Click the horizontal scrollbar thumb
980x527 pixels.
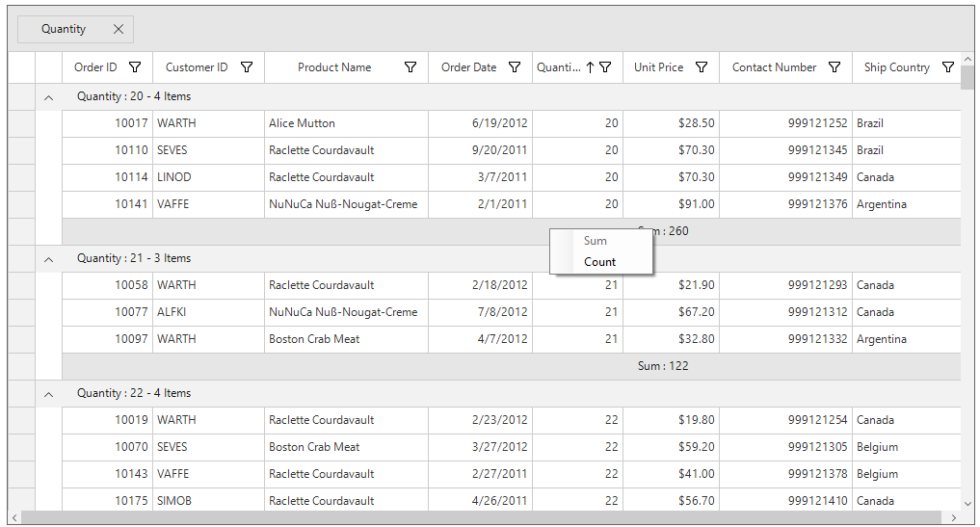point(481,518)
